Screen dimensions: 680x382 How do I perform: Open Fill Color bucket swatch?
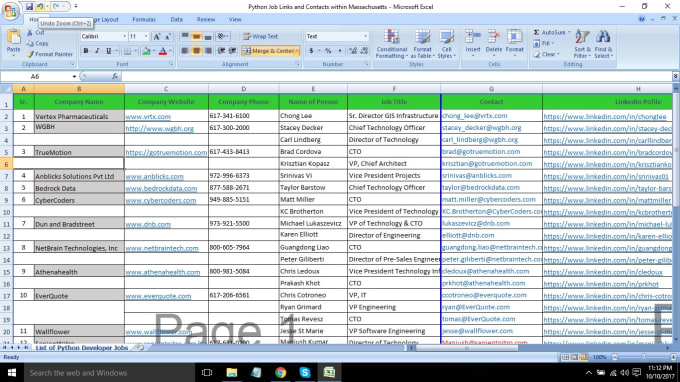click(146, 51)
